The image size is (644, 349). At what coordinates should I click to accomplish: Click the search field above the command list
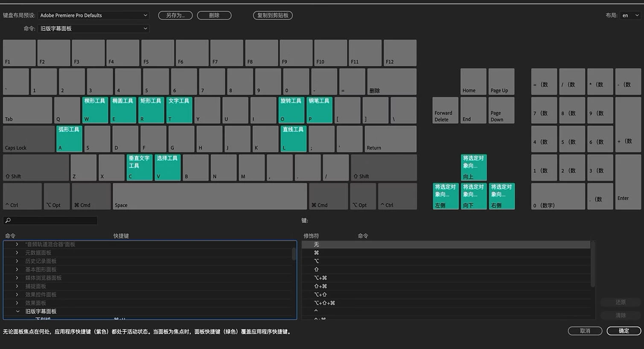(50, 220)
